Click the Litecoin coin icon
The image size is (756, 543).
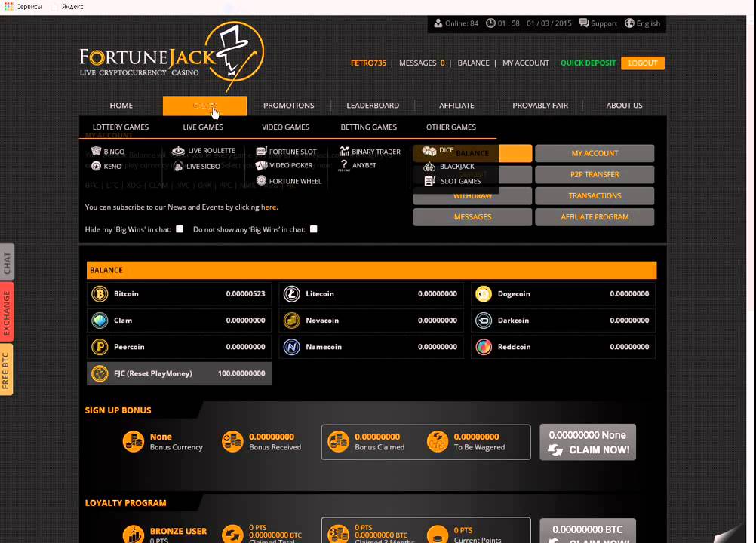pos(292,294)
